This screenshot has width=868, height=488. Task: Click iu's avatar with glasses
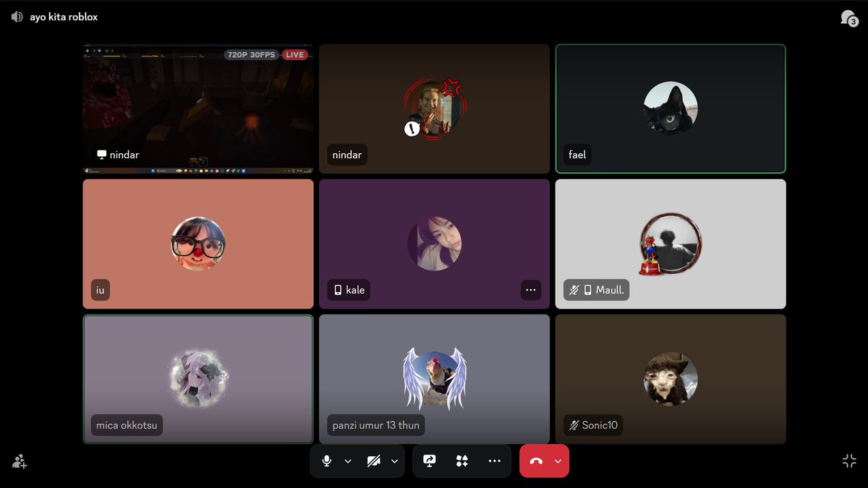click(x=198, y=244)
